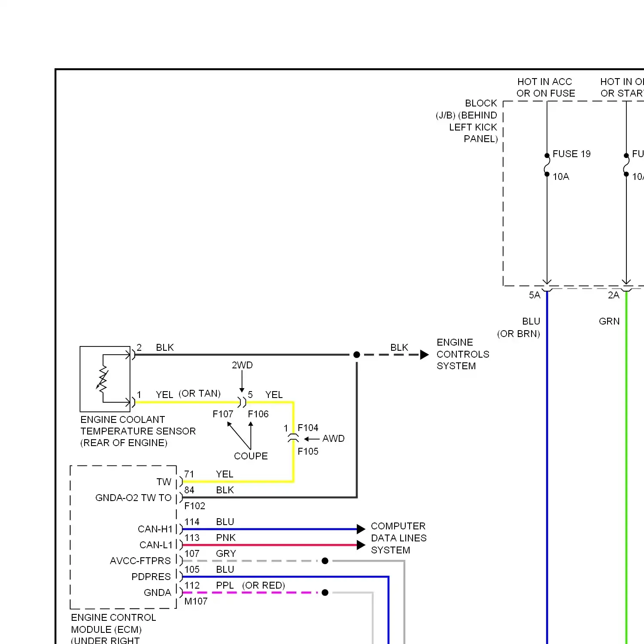Click the 'GRY' wire color label

pyautogui.click(x=226, y=553)
